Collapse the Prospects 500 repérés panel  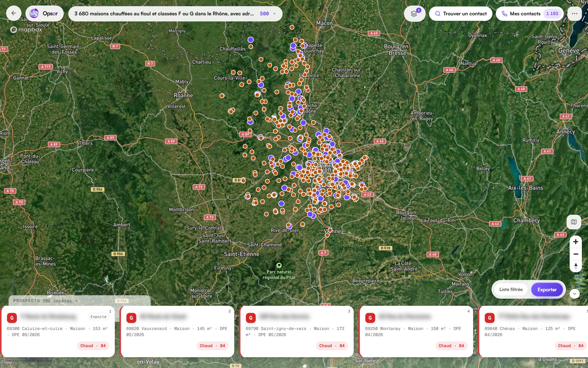(x=46, y=301)
